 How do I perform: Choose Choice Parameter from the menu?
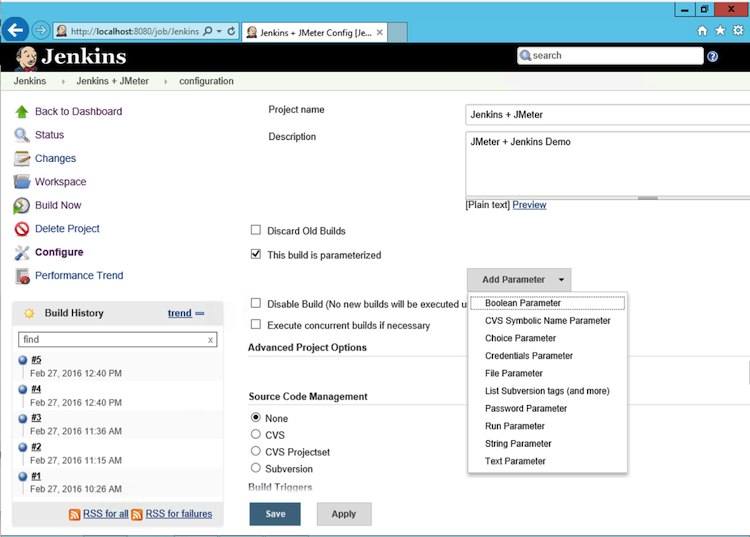(547, 339)
